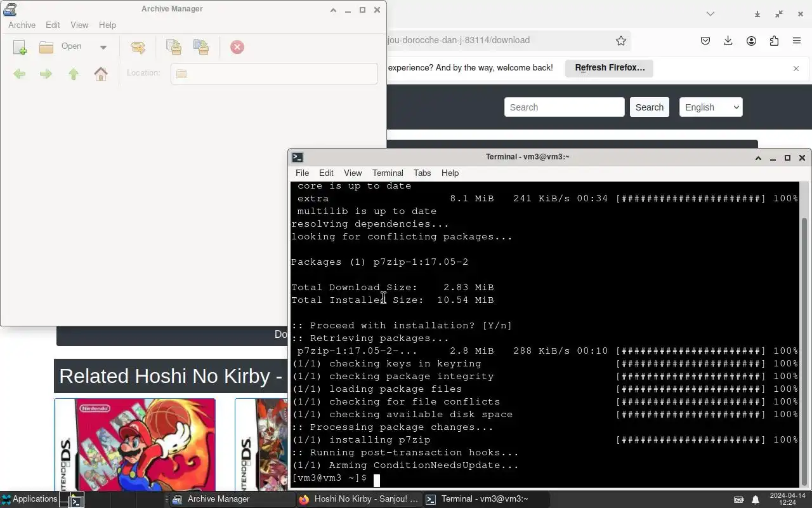Click the second related game cover thumbnail
The height and width of the screenshot is (508, 812).
(261, 444)
